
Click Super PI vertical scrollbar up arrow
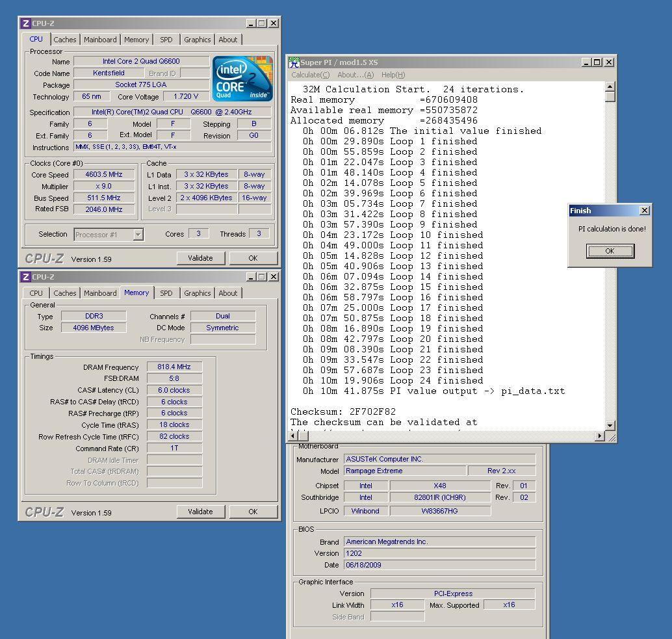(610, 86)
